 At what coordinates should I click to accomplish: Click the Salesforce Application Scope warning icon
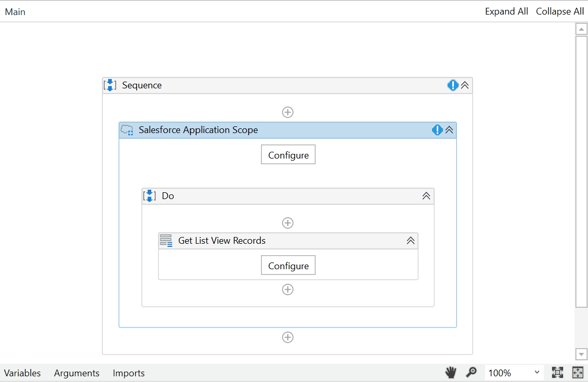point(437,130)
